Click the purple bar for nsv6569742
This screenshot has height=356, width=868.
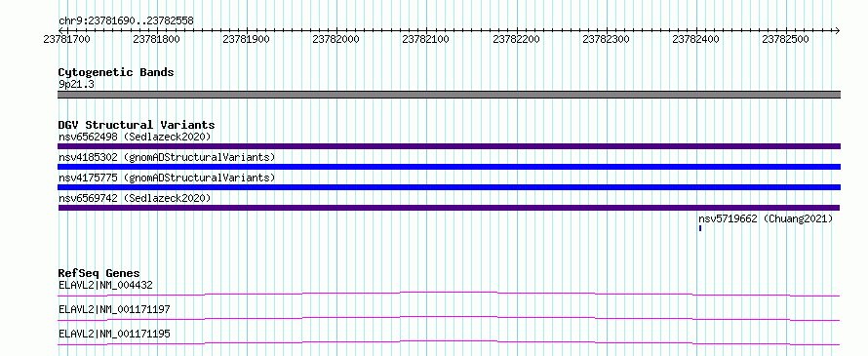click(449, 208)
